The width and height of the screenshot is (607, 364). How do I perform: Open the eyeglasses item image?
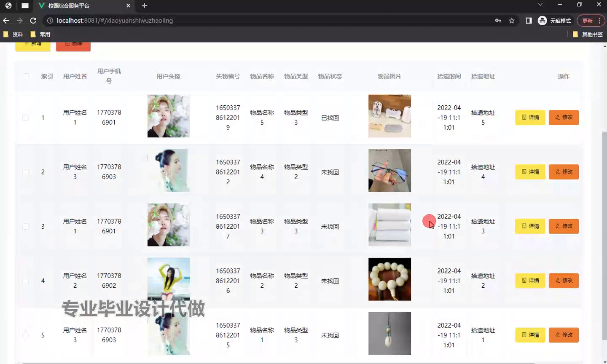pyautogui.click(x=389, y=170)
